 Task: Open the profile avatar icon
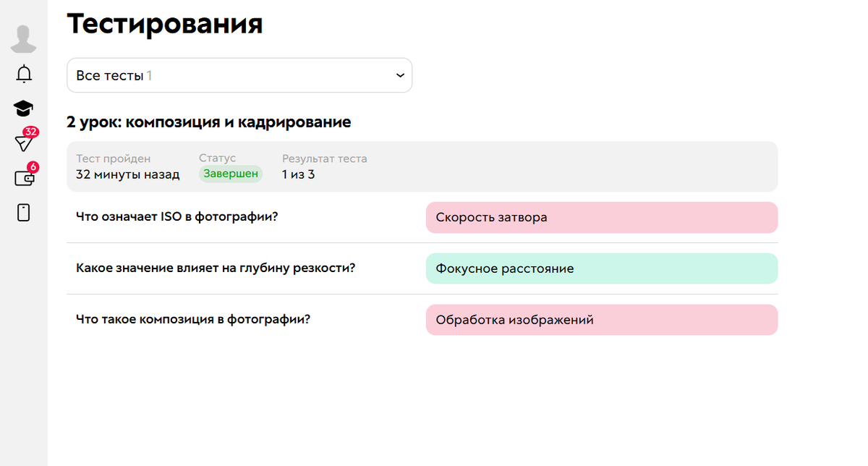22,38
